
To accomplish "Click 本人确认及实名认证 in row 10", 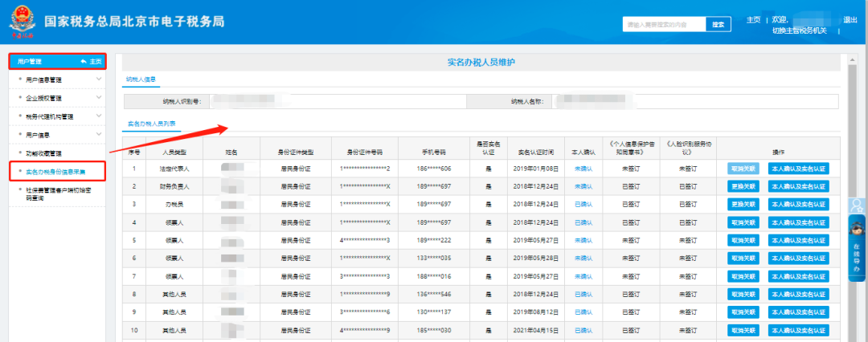I will click(798, 331).
